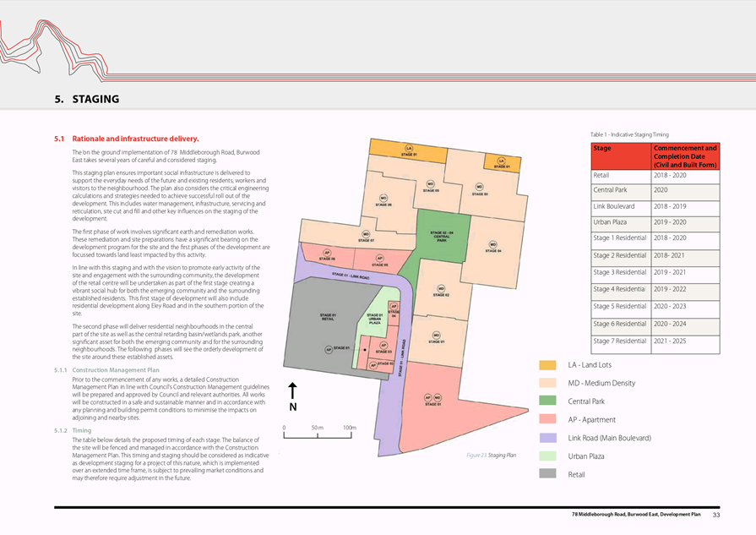Click the '2018- 2021' date cell
The height and width of the screenshot is (535, 756).
pos(686,257)
